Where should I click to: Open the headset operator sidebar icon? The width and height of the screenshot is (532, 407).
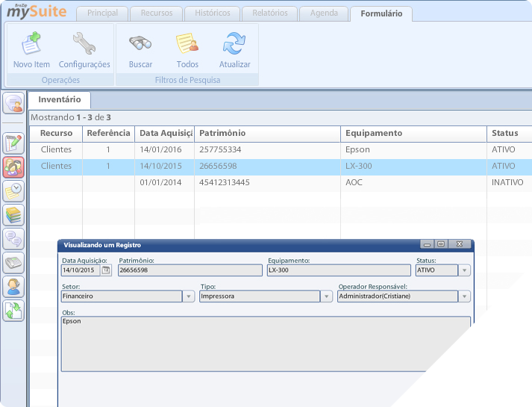[x=13, y=285]
